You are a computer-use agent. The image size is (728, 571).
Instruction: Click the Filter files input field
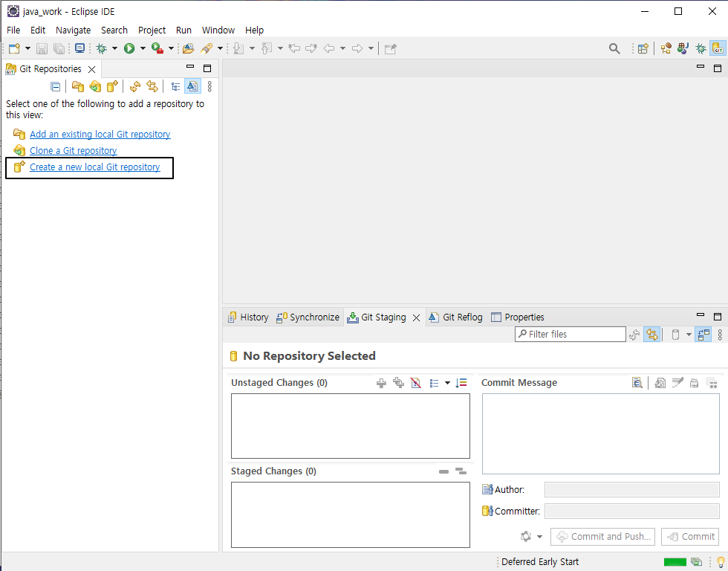point(571,335)
